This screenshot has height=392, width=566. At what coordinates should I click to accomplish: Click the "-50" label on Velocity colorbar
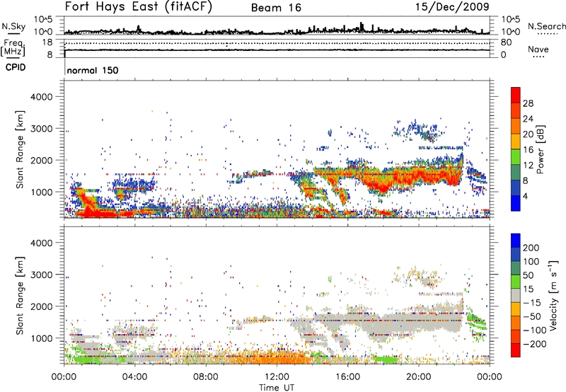click(532, 316)
